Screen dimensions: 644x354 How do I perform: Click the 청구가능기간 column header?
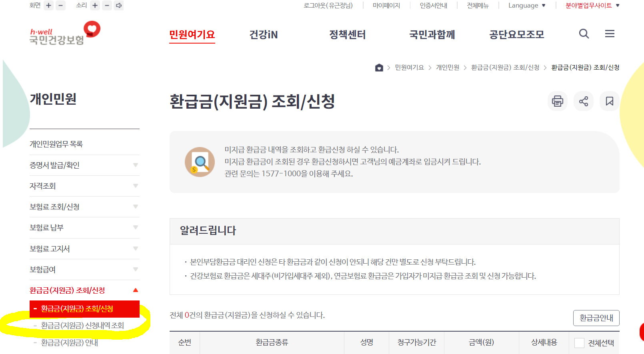point(416,342)
